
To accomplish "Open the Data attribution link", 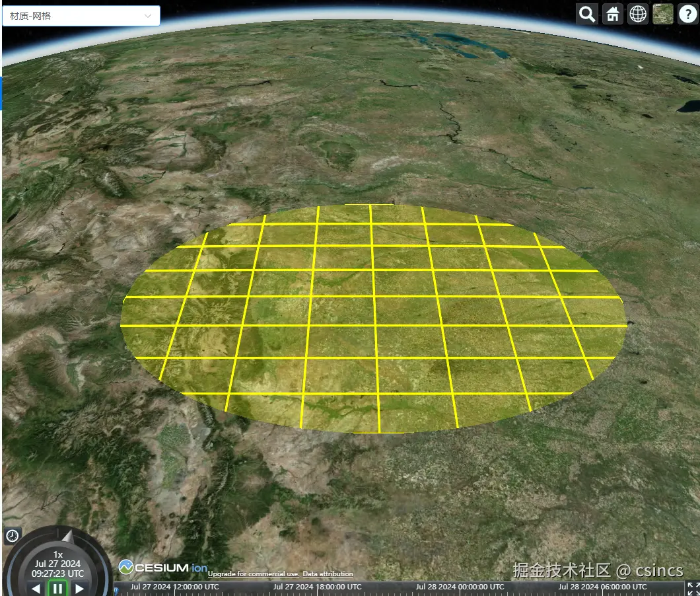I will (328, 574).
